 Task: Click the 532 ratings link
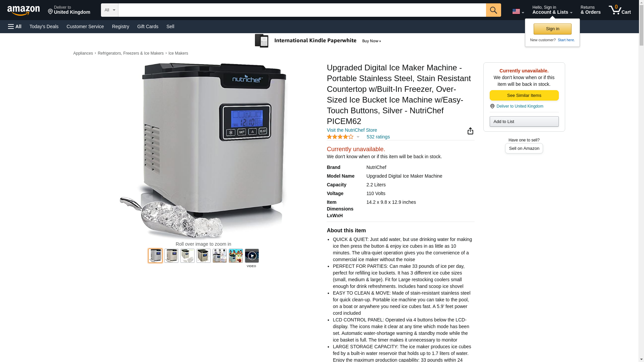378,137
